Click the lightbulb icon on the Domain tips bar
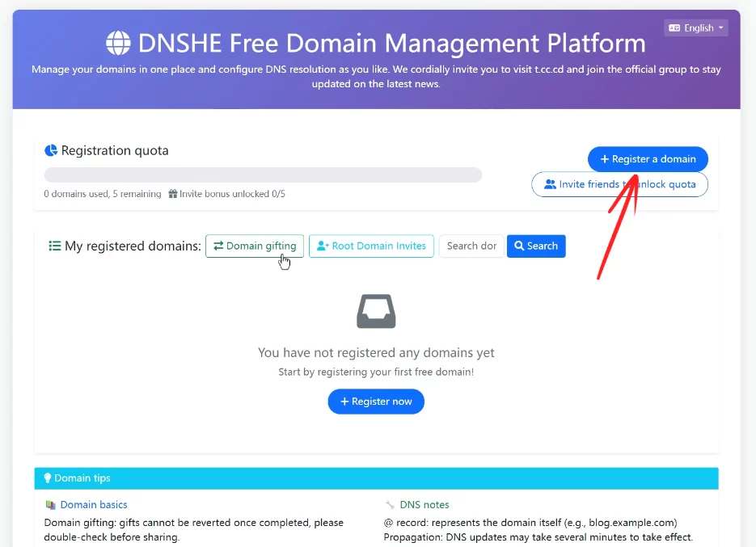The height and width of the screenshot is (547, 756). 46,478
